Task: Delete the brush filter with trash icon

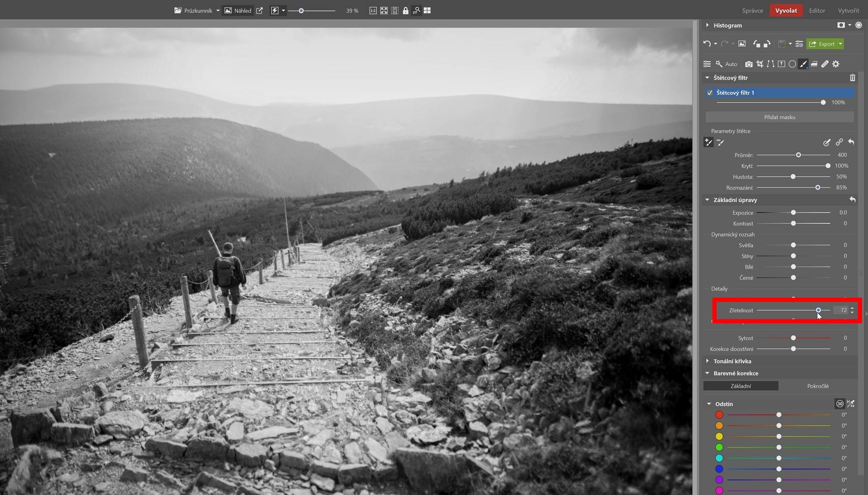Action: (852, 78)
